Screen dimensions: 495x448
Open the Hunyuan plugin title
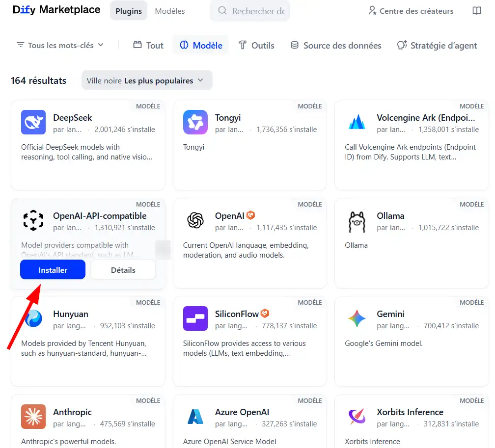click(x=71, y=314)
